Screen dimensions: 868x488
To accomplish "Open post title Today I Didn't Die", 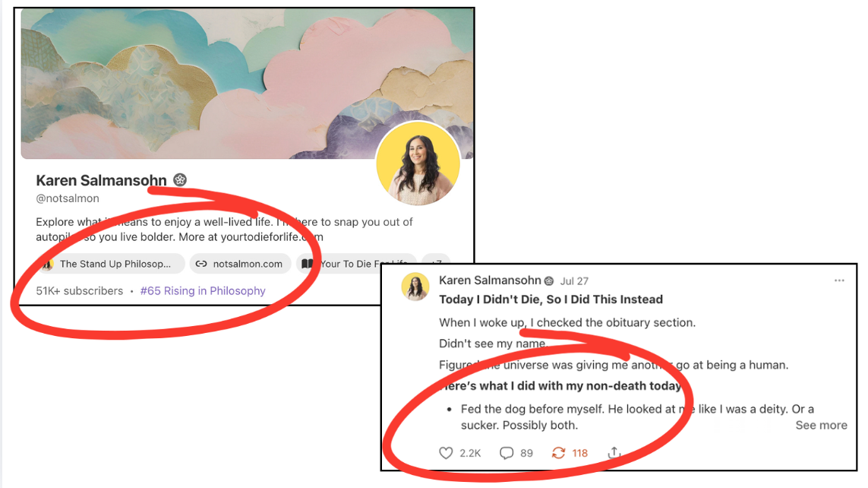I will coord(551,299).
